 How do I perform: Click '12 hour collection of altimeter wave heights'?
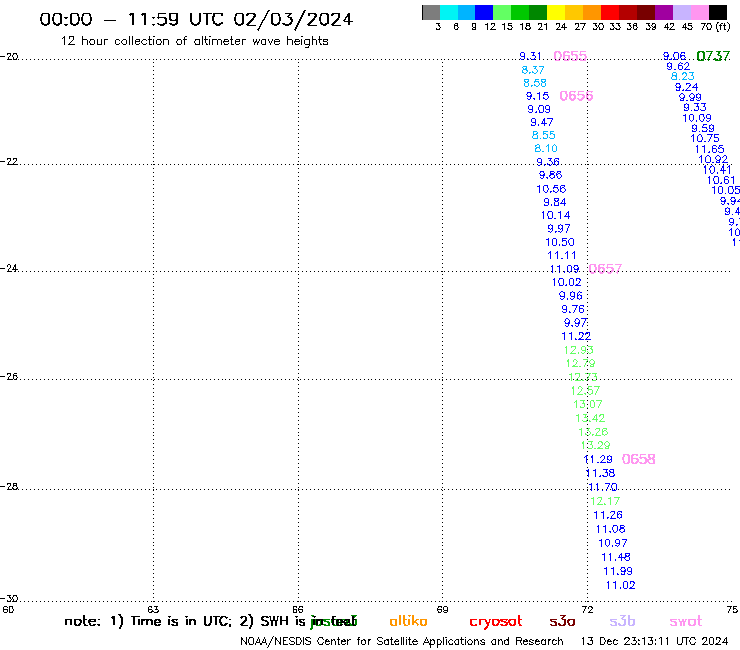194,41
